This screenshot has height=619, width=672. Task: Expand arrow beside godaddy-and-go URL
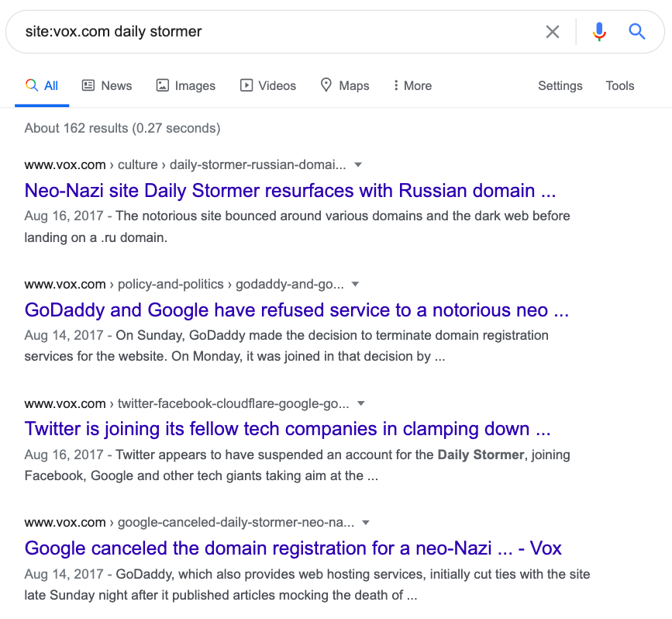coord(356,285)
